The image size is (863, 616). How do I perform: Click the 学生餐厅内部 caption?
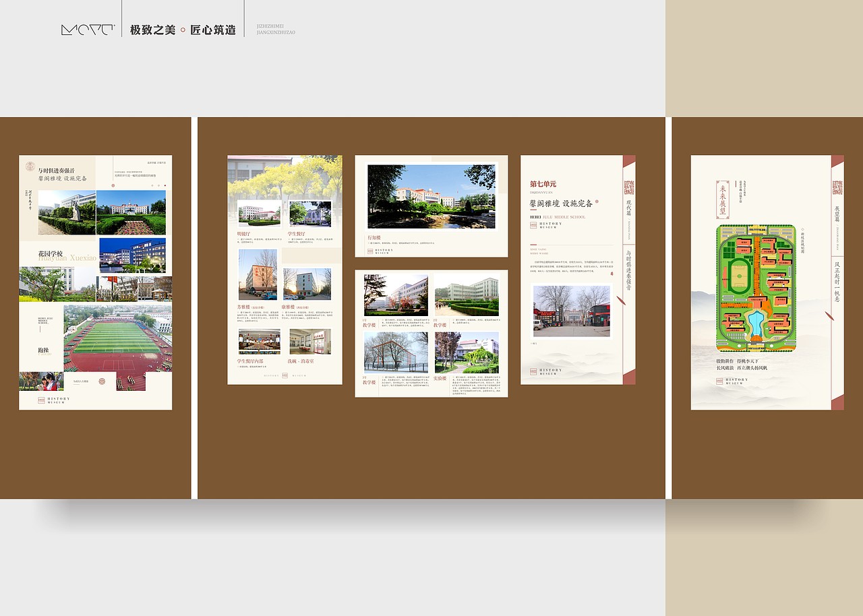click(249, 361)
